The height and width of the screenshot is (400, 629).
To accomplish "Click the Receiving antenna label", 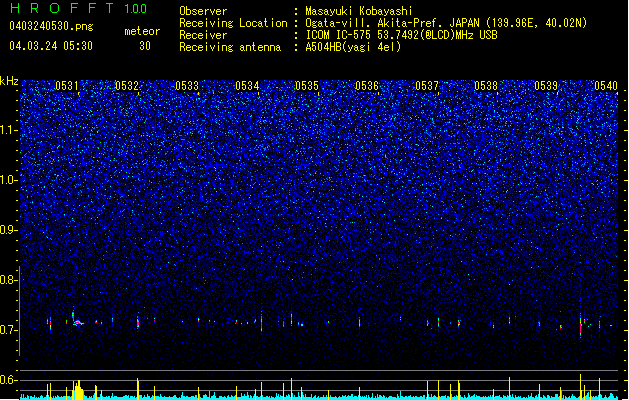I will tap(230, 47).
